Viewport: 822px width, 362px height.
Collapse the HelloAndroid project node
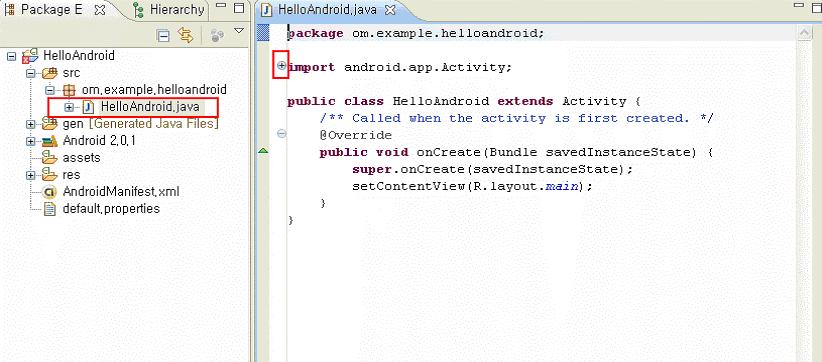point(12,56)
